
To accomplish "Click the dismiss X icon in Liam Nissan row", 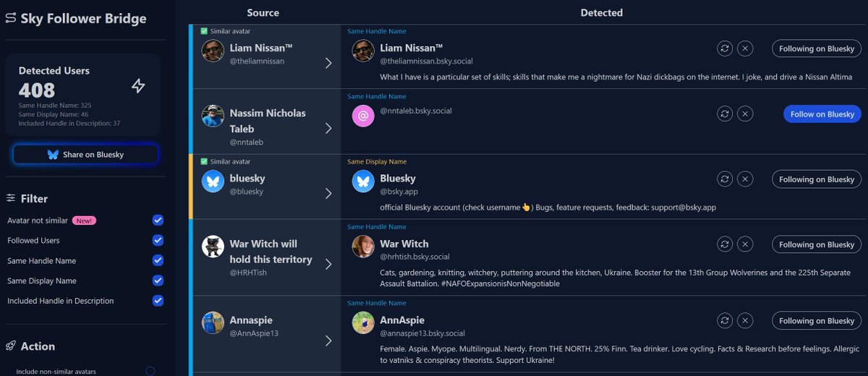I will coord(745,48).
